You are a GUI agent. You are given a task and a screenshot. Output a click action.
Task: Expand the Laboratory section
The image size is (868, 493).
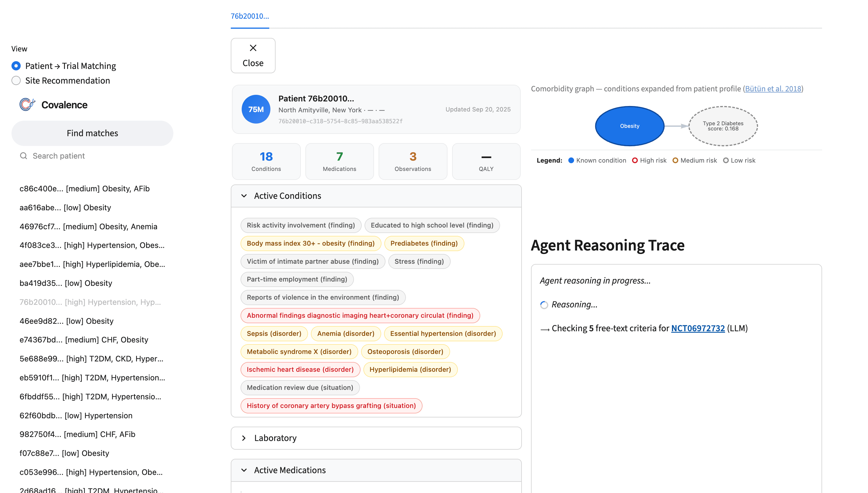click(x=376, y=438)
